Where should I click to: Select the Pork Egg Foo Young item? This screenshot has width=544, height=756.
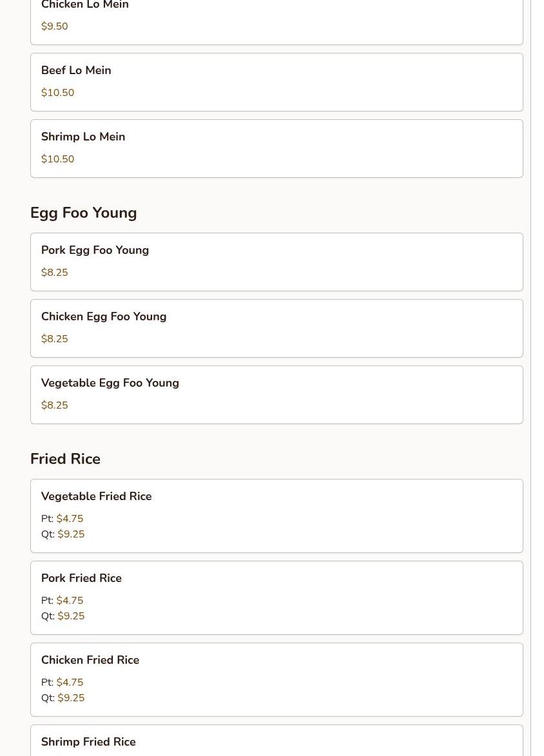click(x=95, y=250)
